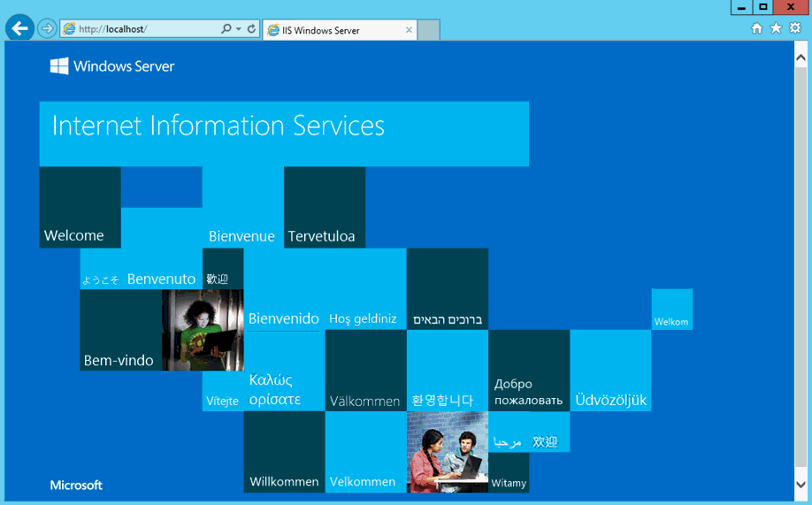Click the Welkom tile

coord(671,310)
